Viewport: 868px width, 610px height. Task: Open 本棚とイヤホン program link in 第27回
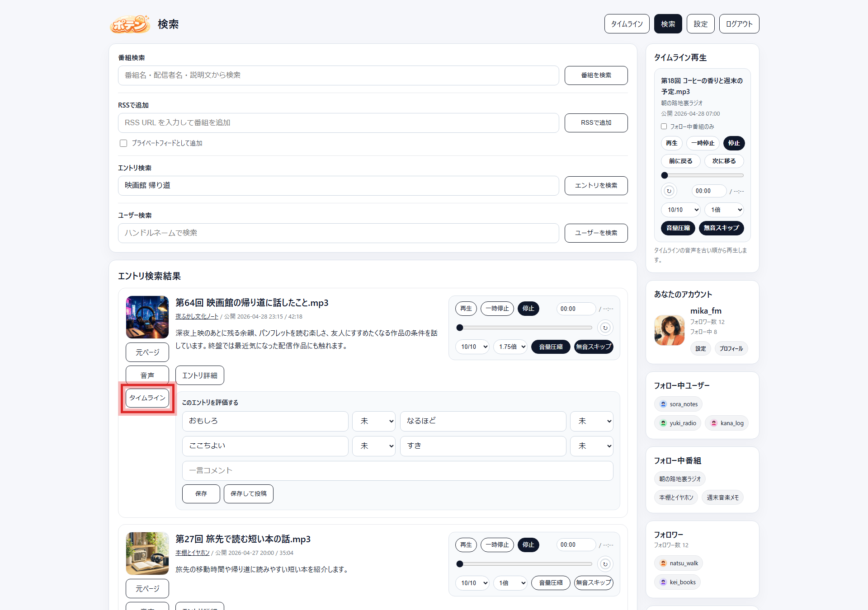(193, 553)
